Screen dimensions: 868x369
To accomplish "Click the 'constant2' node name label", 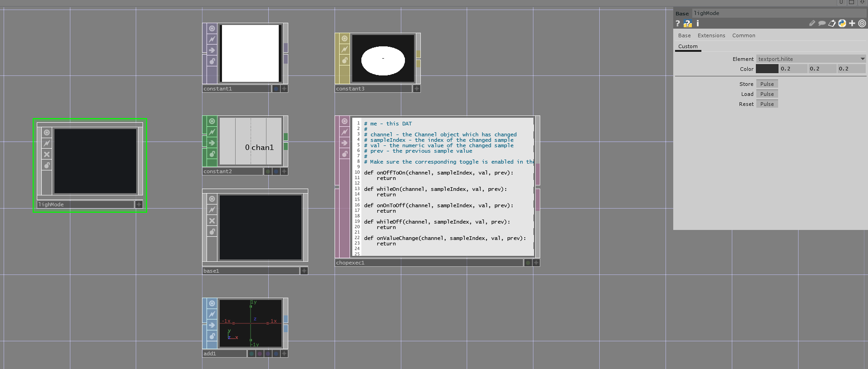I will 218,171.
